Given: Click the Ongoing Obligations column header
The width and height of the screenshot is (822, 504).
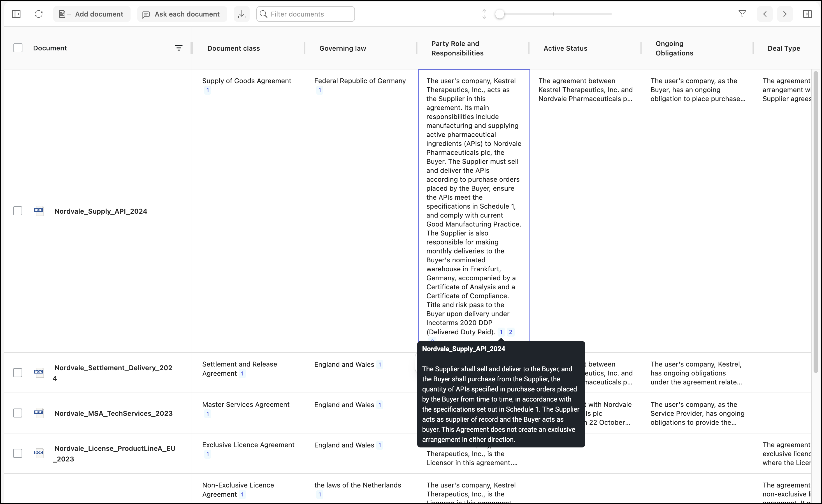Looking at the screenshot, I should pos(674,48).
